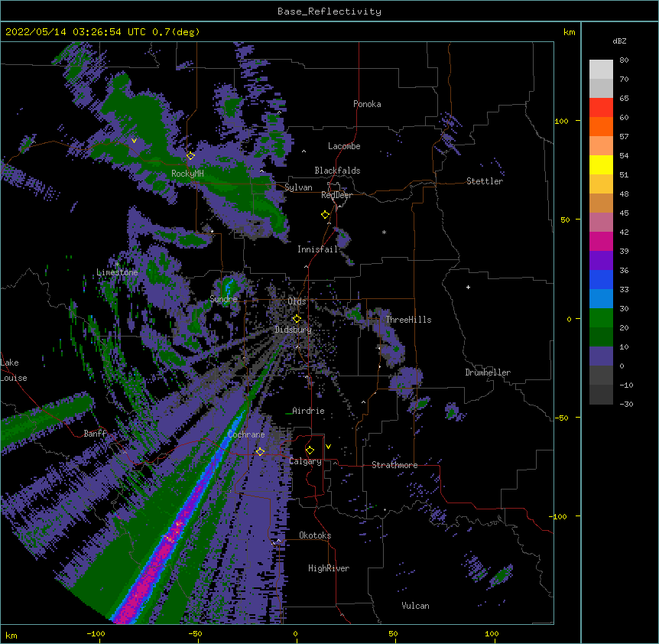This screenshot has width=659, height=644.
Task: Click the ThreeHills label
Action: pyautogui.click(x=408, y=320)
